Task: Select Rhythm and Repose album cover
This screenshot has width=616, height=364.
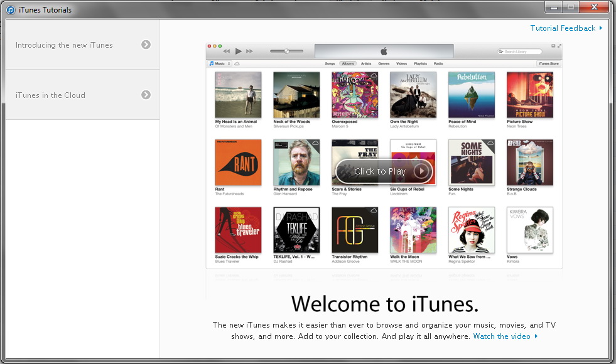Action: [x=296, y=162]
